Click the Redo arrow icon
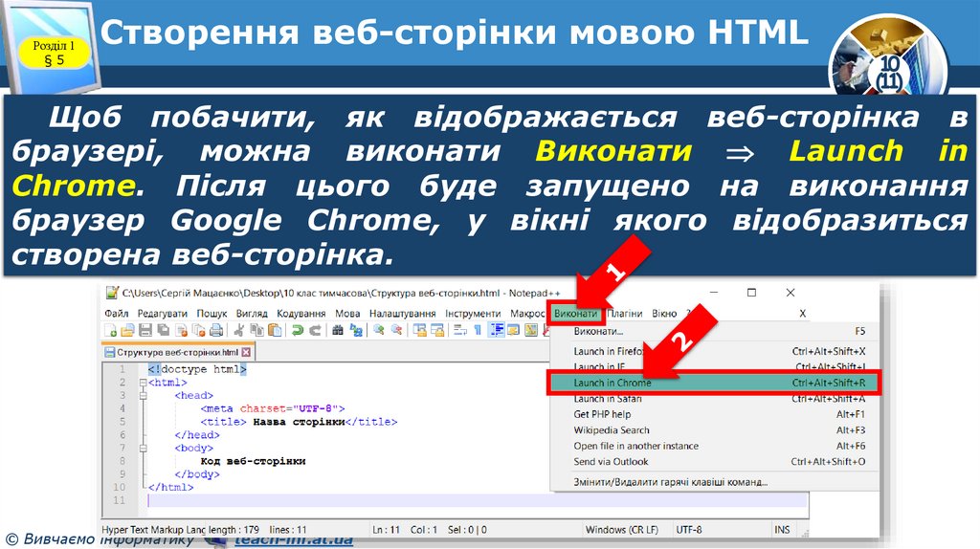 pyautogui.click(x=315, y=330)
